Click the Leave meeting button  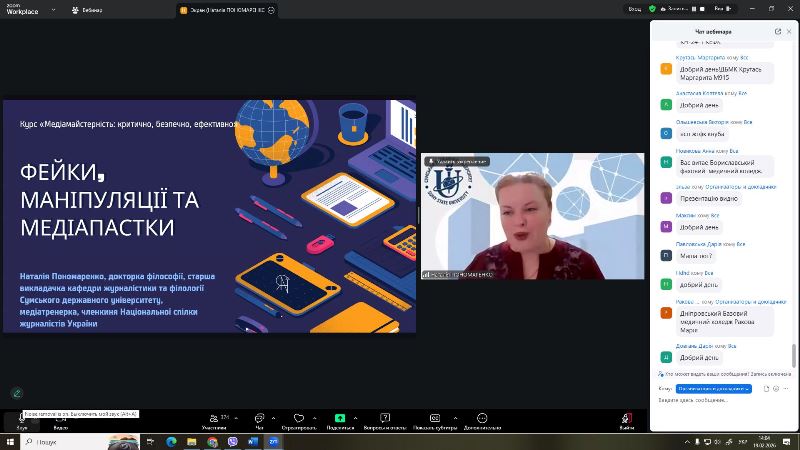[x=627, y=419]
